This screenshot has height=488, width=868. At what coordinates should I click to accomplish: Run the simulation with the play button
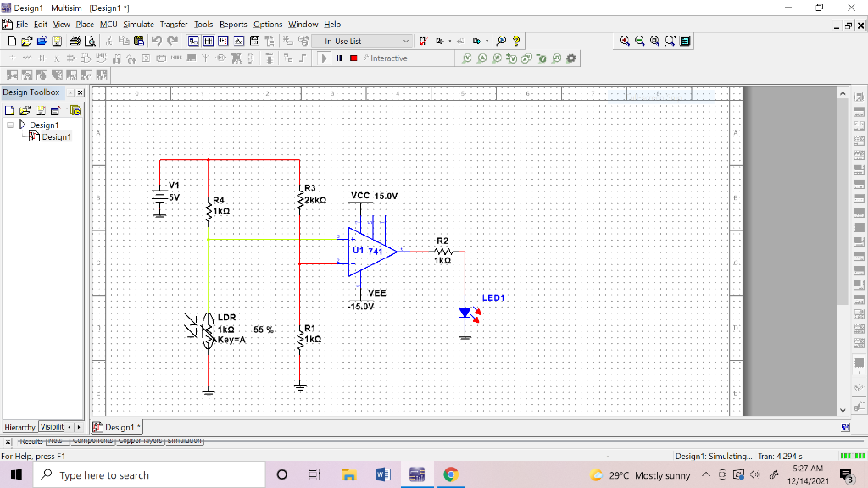point(325,58)
